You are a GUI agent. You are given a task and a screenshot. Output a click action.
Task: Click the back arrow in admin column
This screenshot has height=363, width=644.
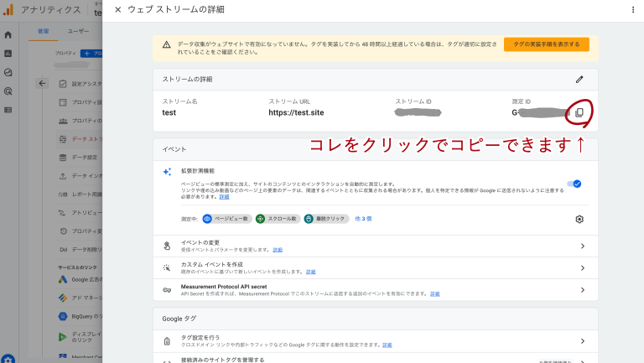[42, 83]
